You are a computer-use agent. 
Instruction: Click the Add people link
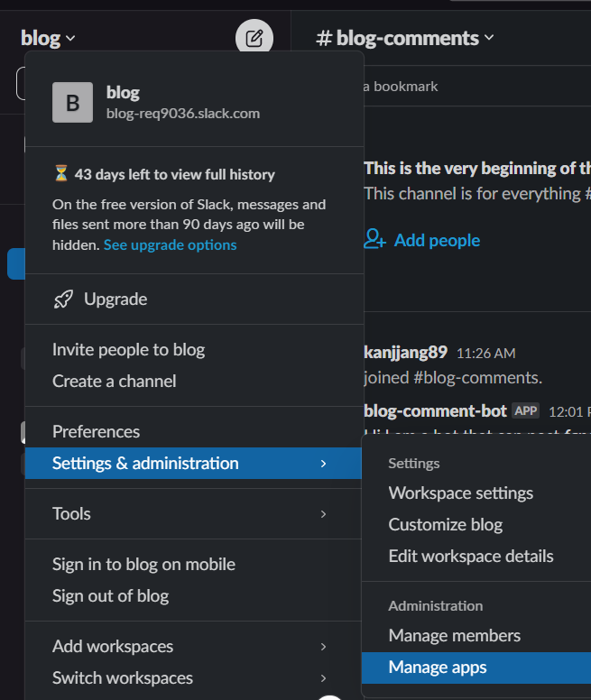(x=437, y=240)
